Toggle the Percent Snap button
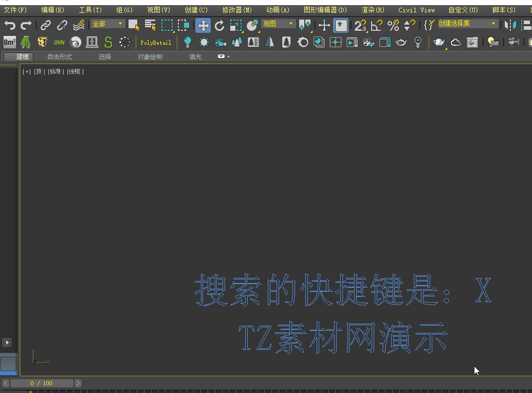The image size is (532, 393). (x=393, y=26)
